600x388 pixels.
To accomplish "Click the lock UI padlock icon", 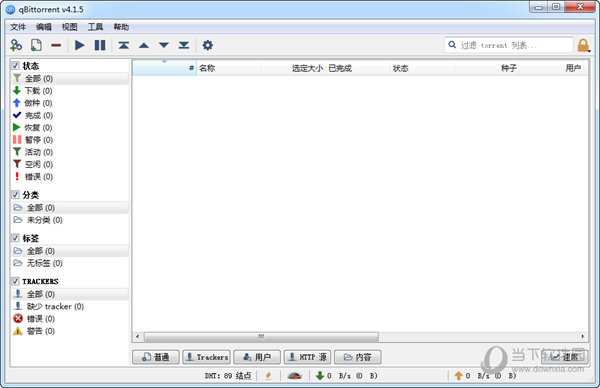I will 584,45.
